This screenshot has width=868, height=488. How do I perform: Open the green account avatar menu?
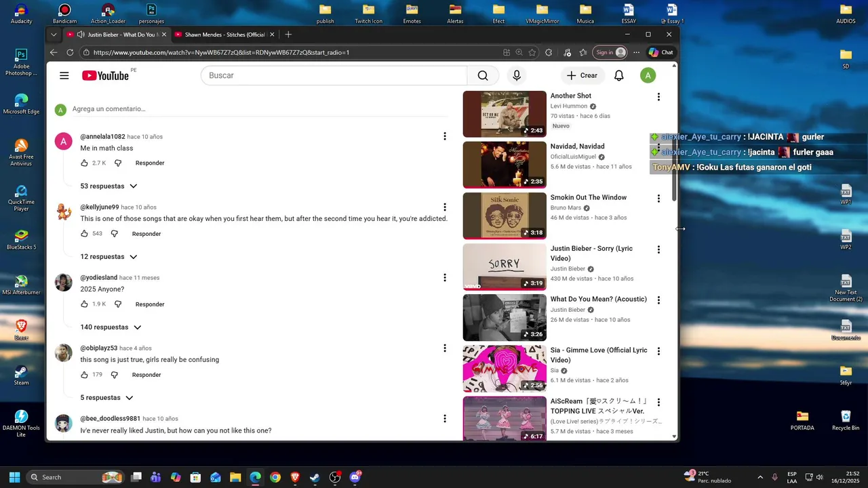648,75
